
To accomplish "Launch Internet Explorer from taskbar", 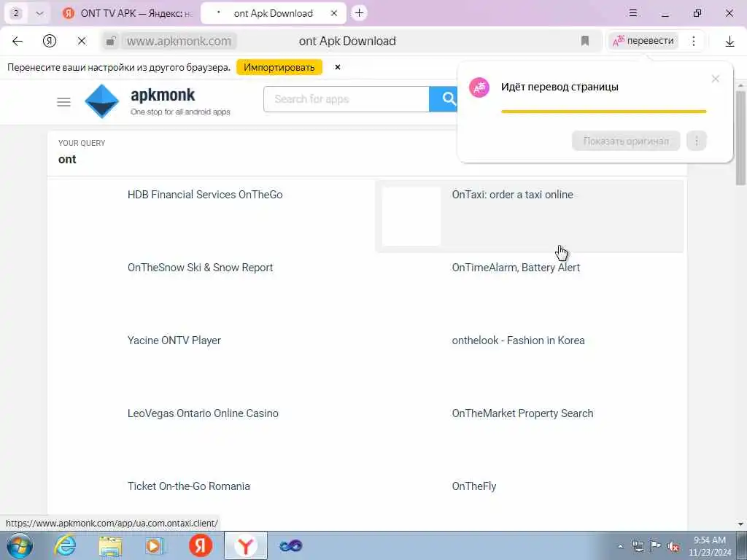I will 65,545.
